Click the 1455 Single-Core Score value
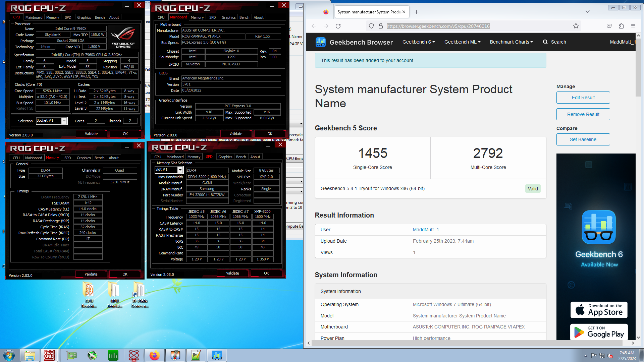 tap(373, 153)
